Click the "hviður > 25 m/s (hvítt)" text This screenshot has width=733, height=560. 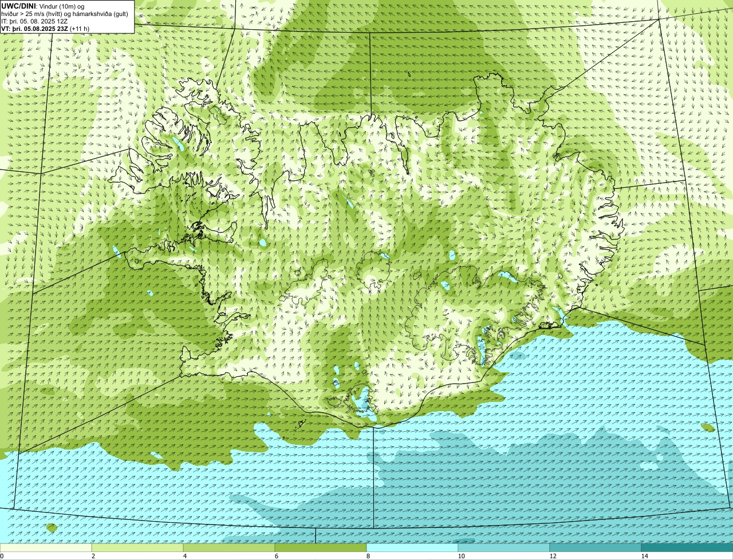pos(30,14)
